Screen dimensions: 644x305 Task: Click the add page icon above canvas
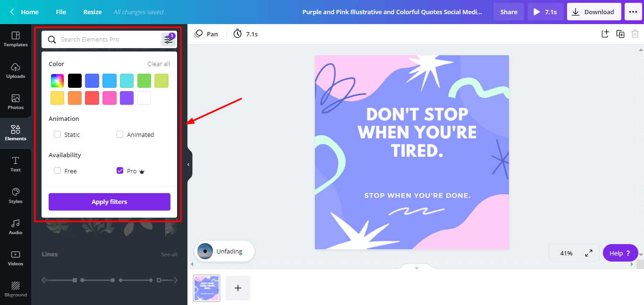605,34
